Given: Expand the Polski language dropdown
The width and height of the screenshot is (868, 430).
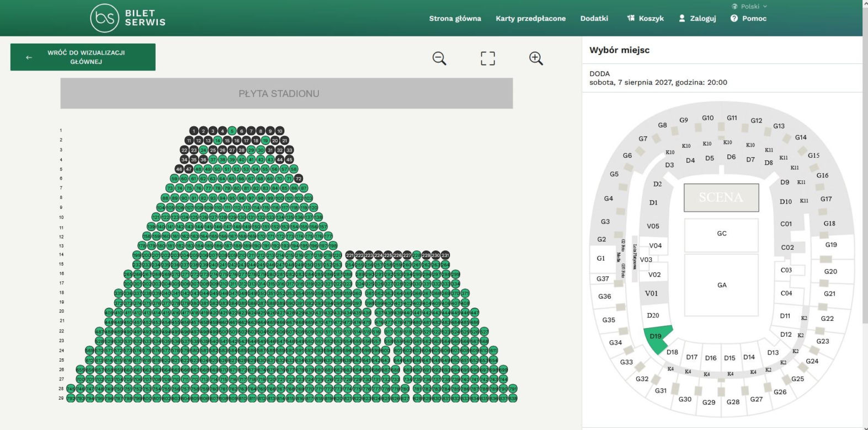Looking at the screenshot, I should coord(749,7).
